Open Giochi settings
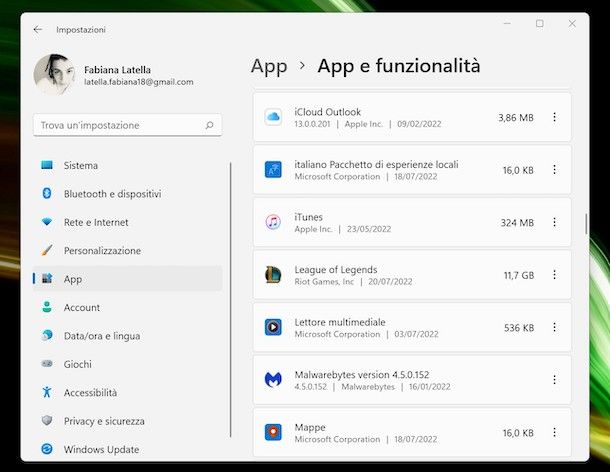This screenshot has width=610, height=472. point(128,364)
